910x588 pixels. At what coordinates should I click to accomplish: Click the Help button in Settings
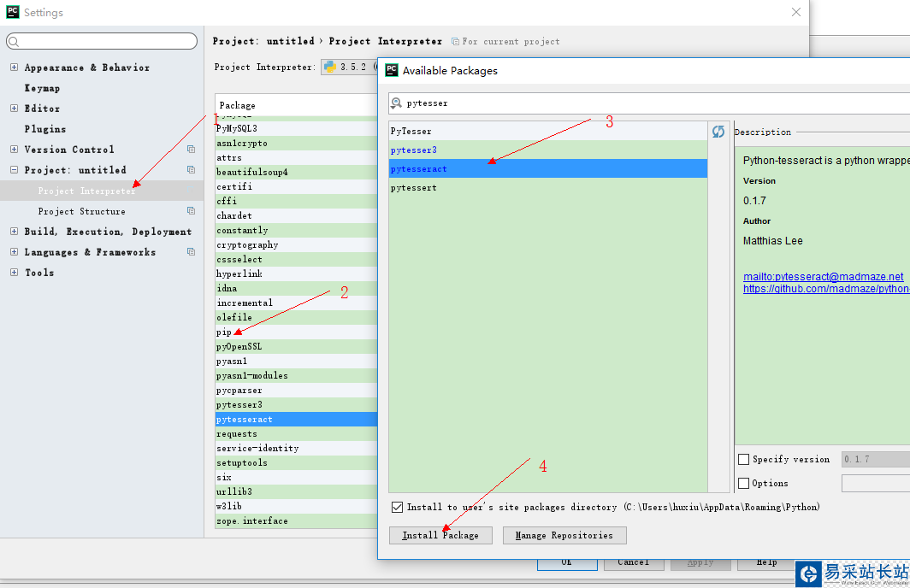pos(766,562)
